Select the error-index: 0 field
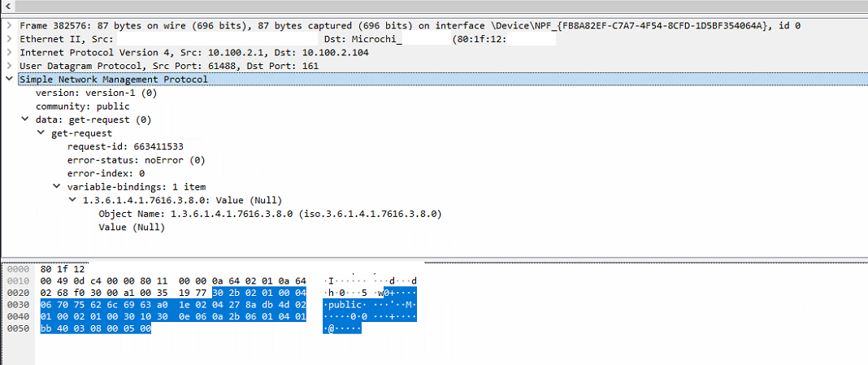 pos(106,173)
